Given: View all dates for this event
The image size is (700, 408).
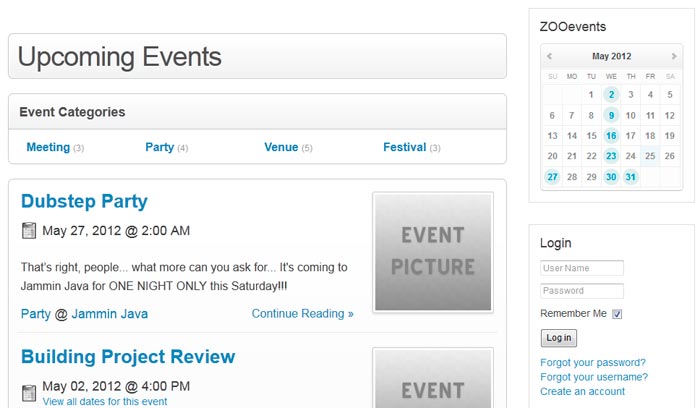Looking at the screenshot, I should pyautogui.click(x=105, y=401).
